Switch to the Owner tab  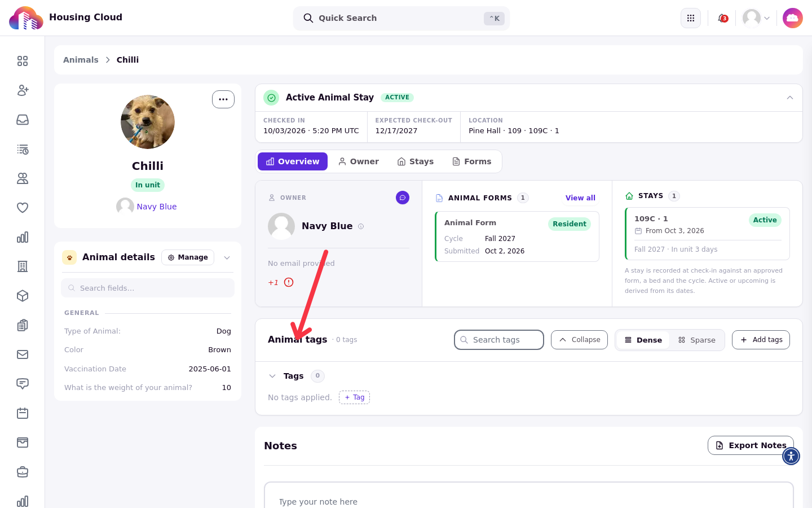click(x=359, y=161)
